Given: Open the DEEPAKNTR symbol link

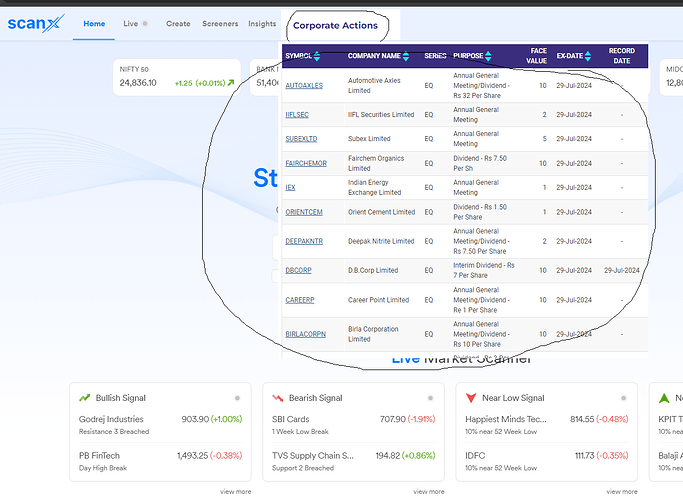Looking at the screenshot, I should [x=304, y=241].
